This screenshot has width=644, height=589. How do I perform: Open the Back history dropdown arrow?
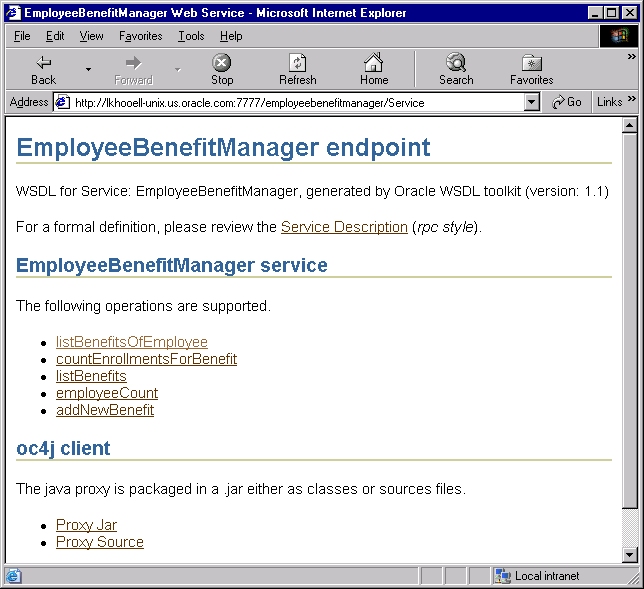[88, 69]
